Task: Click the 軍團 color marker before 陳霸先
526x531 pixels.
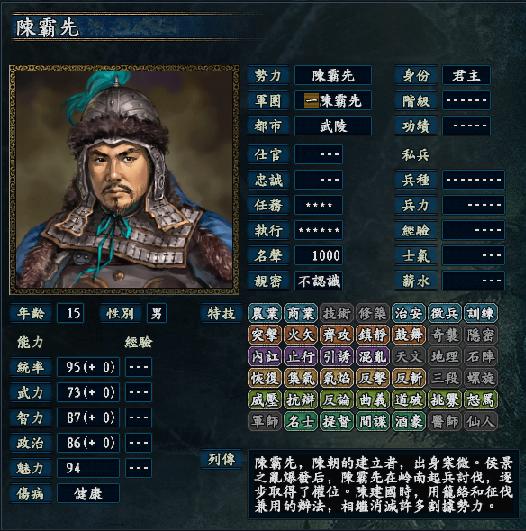Action: click(311, 101)
